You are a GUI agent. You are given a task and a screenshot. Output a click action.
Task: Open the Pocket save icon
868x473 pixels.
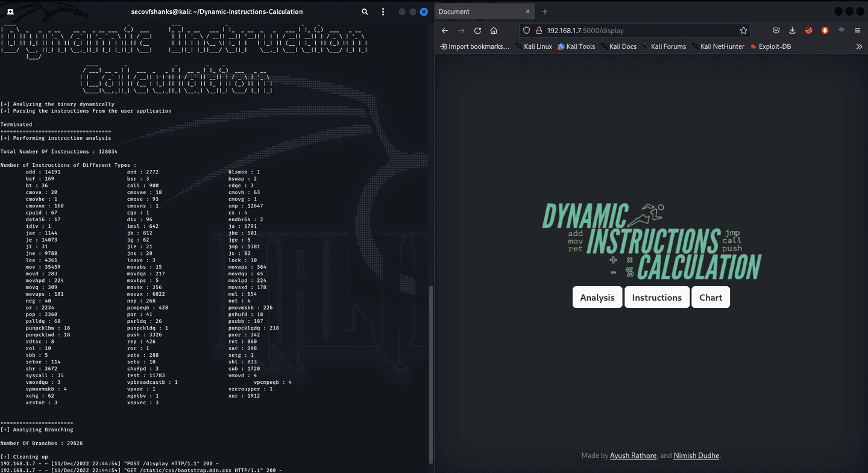pyautogui.click(x=776, y=31)
